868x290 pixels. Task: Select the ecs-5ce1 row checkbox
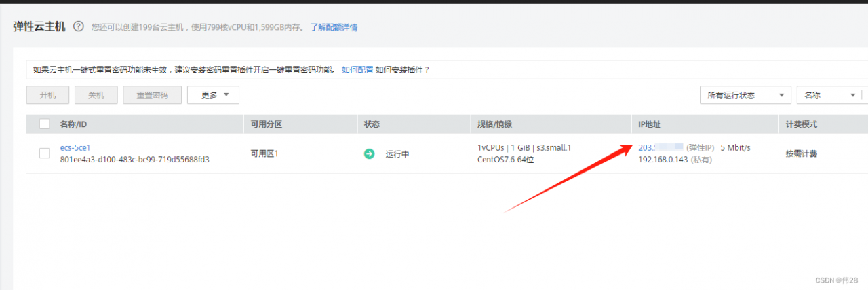coord(45,153)
